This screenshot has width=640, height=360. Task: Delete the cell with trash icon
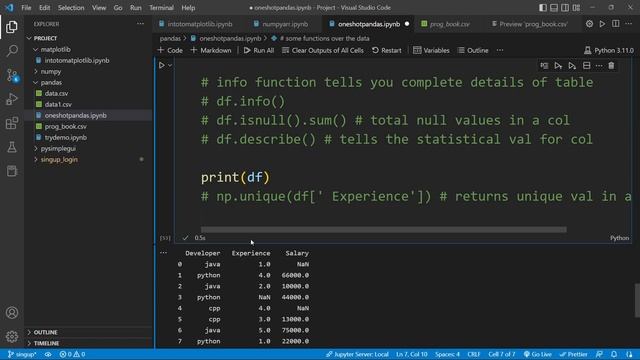click(x=611, y=66)
